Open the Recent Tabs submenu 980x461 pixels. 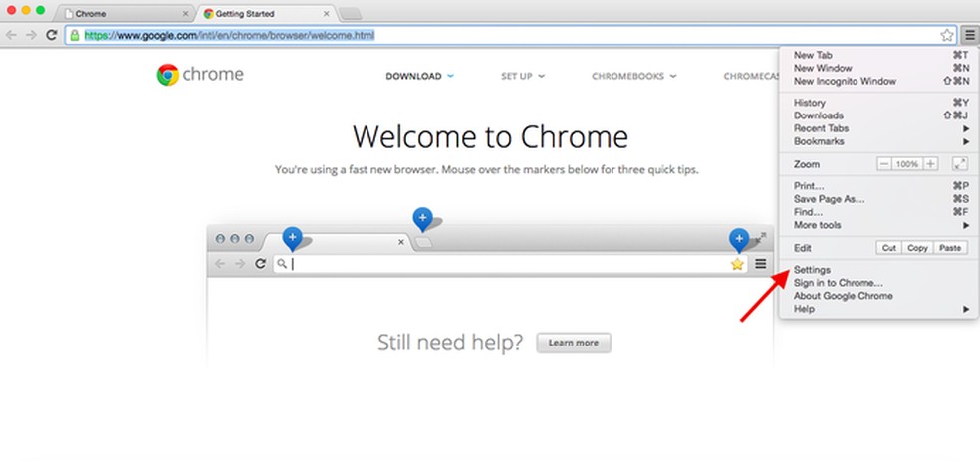point(878,128)
